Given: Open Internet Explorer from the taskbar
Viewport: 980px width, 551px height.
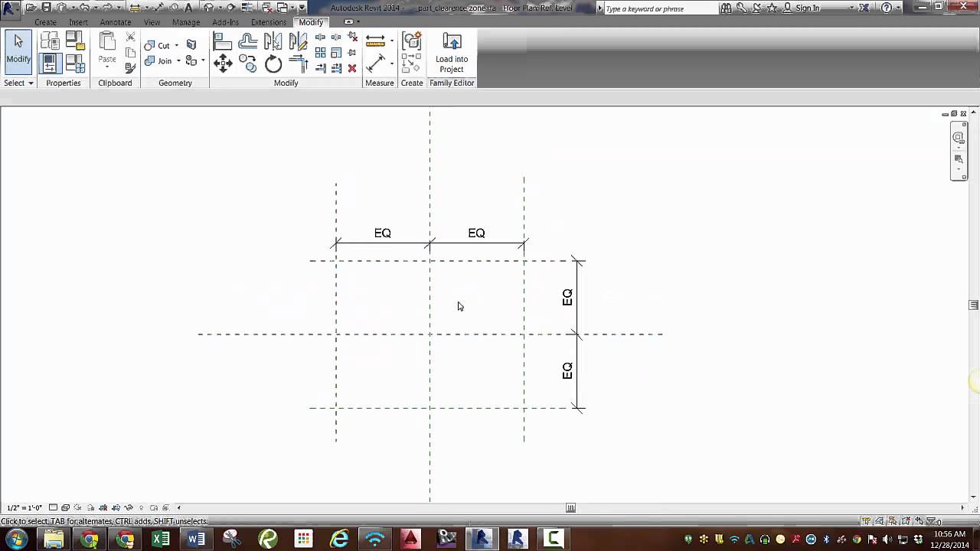Looking at the screenshot, I should pos(339,539).
